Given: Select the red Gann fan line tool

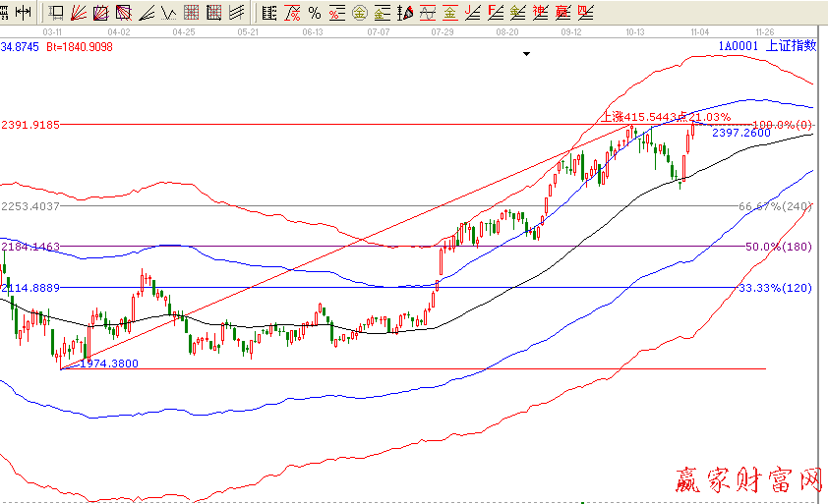Looking at the screenshot, I should tap(79, 13).
